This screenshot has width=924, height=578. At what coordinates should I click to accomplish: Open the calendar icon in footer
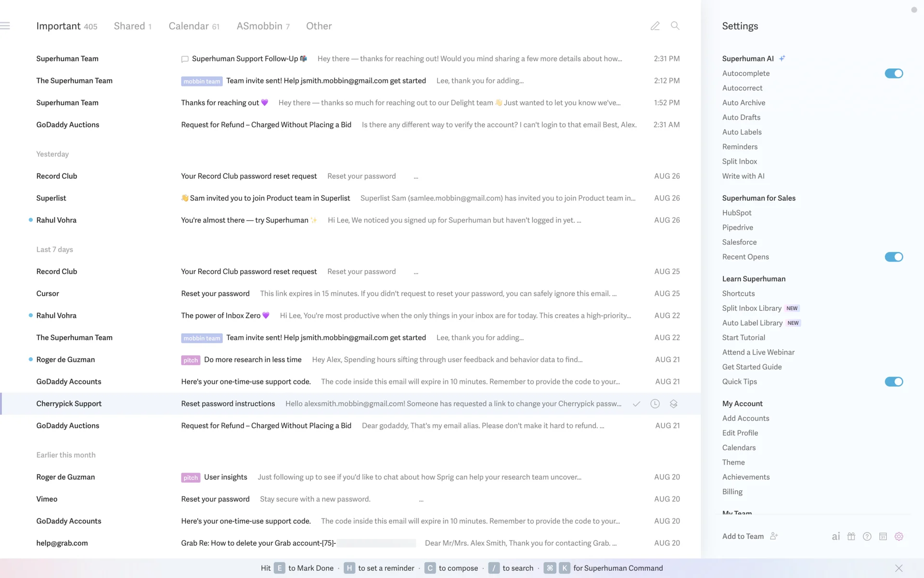[x=883, y=537]
